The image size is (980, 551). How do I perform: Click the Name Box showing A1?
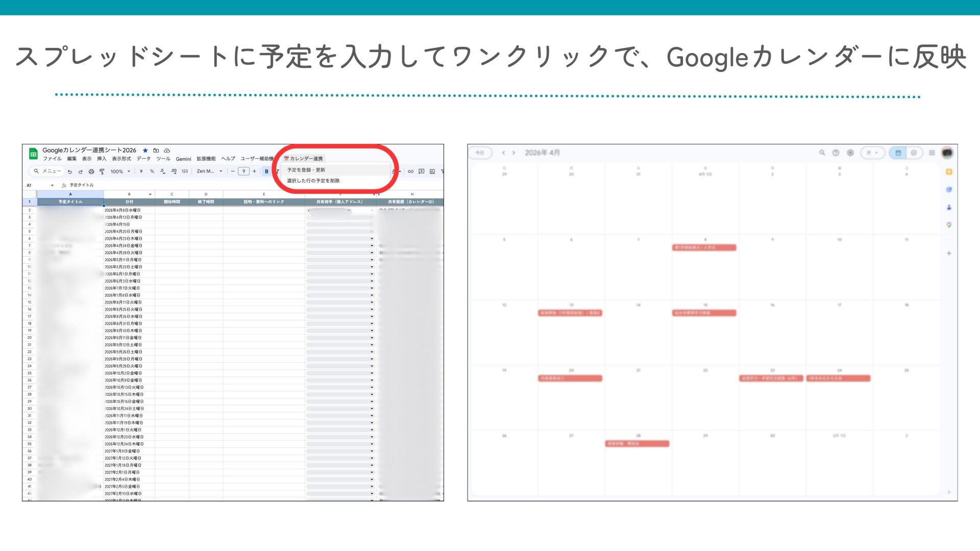point(32,185)
